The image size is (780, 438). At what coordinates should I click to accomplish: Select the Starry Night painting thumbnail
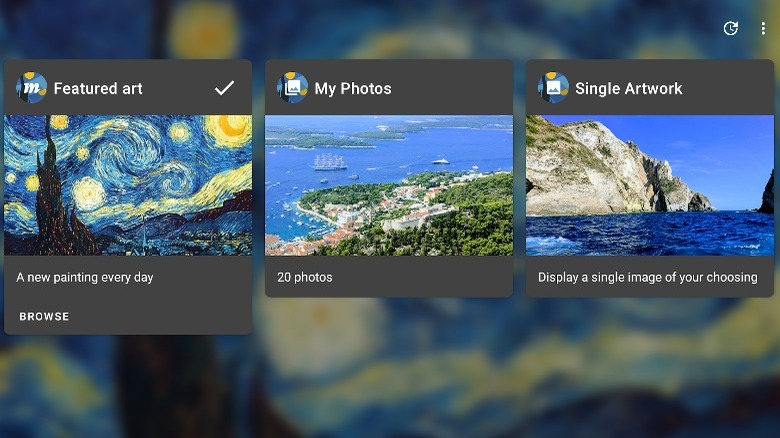pos(128,185)
